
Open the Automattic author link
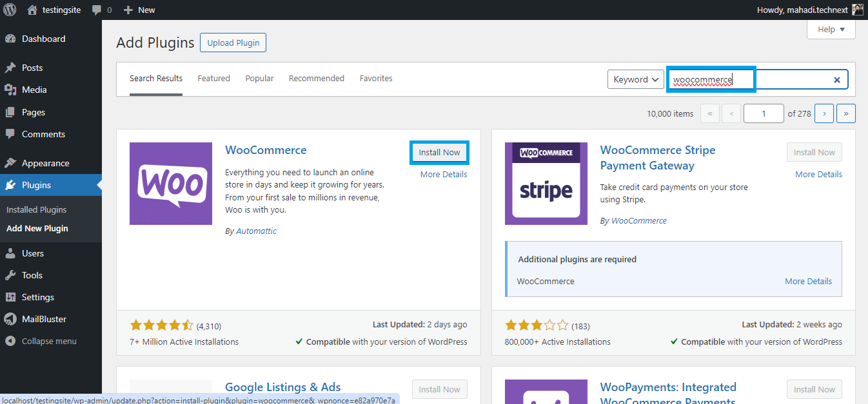(256, 231)
